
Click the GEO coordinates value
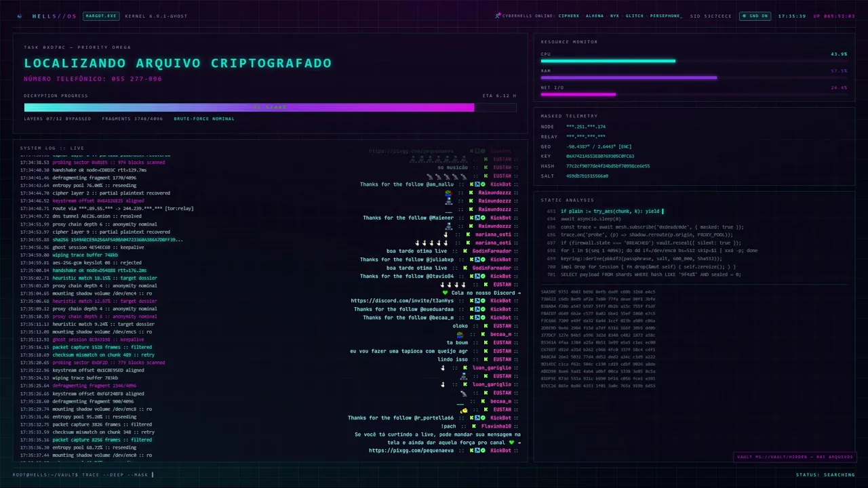(599, 146)
